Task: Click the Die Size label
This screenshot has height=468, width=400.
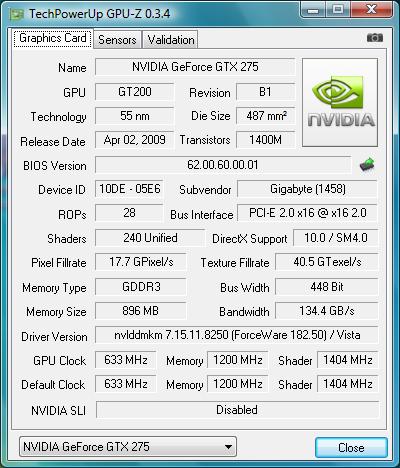Action: pos(211,116)
